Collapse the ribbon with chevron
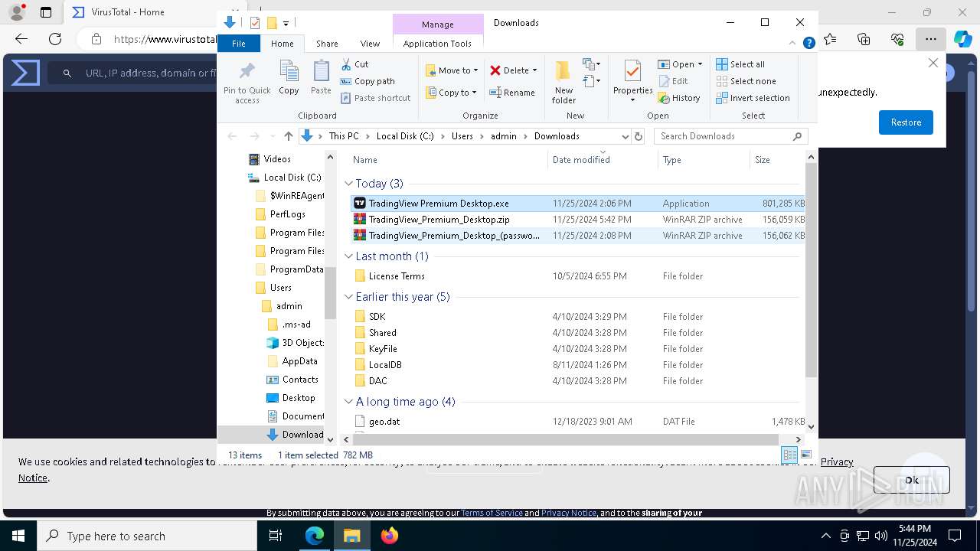Screen dimensions: 980x551 (793, 44)
